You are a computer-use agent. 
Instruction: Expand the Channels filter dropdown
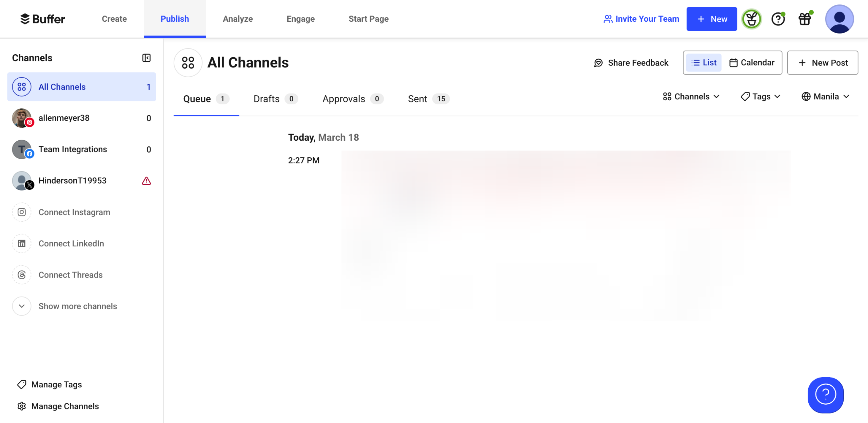pos(691,97)
